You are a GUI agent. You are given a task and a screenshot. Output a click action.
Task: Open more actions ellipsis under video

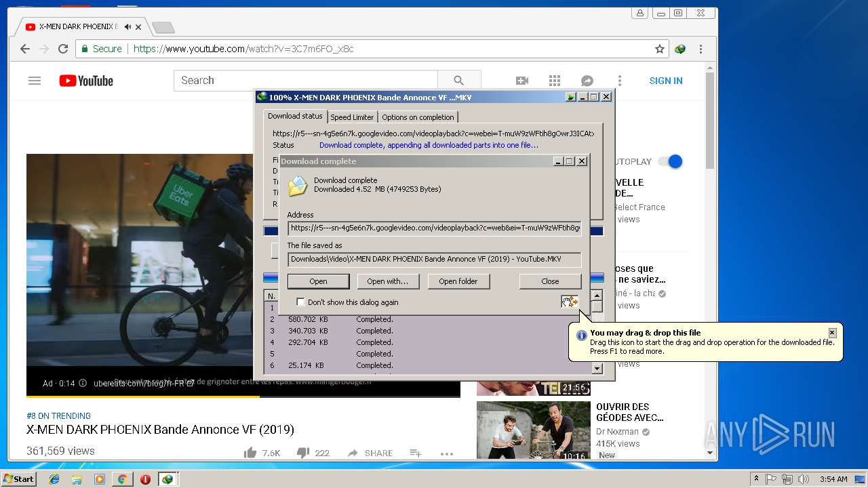pos(446,453)
